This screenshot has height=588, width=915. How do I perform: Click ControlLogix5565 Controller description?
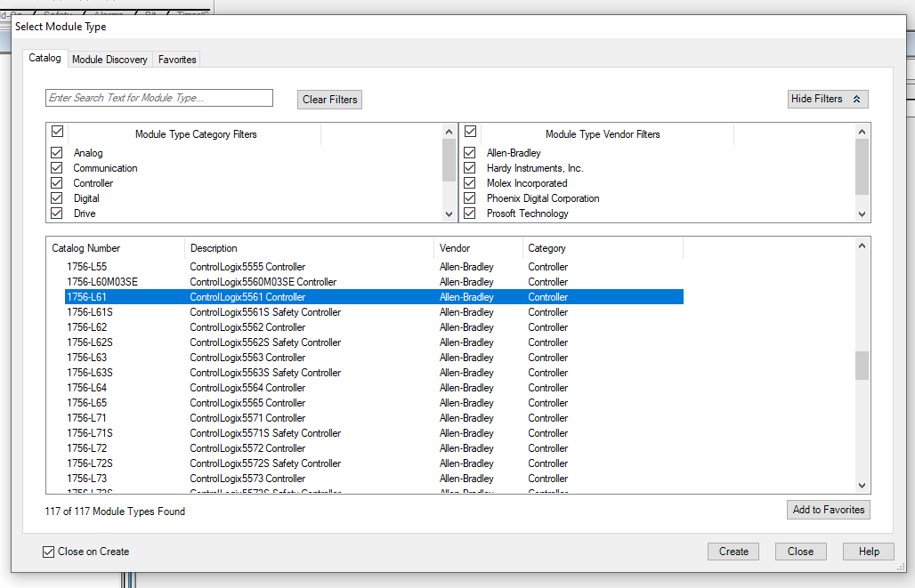247,404
